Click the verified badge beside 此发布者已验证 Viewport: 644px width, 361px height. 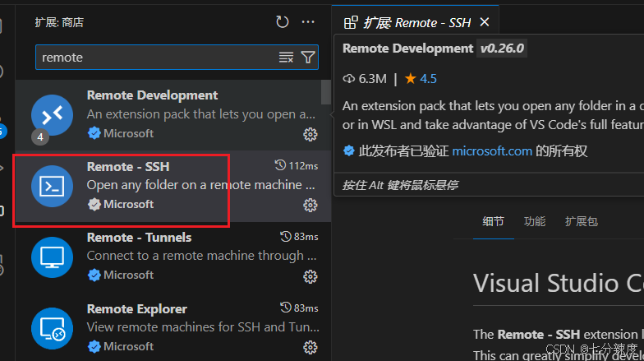tap(348, 151)
